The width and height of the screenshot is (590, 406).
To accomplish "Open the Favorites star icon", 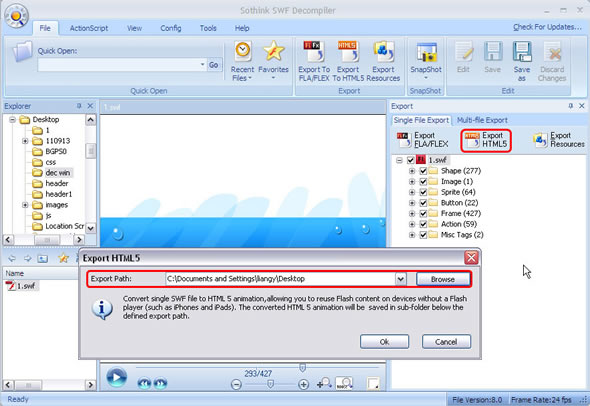I will [x=273, y=51].
